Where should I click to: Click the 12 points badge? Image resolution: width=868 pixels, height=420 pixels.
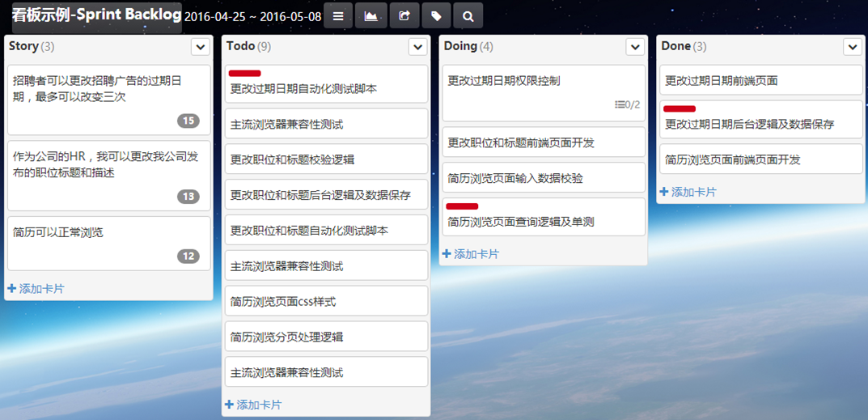(x=188, y=256)
